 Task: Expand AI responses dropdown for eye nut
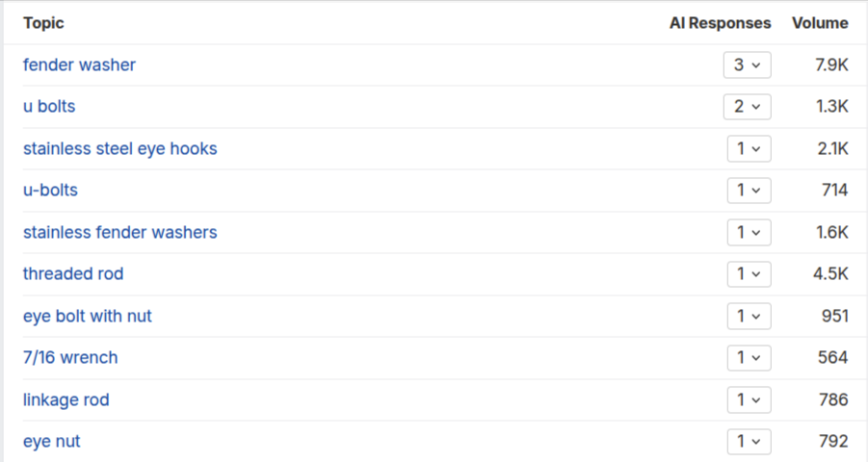tap(749, 442)
